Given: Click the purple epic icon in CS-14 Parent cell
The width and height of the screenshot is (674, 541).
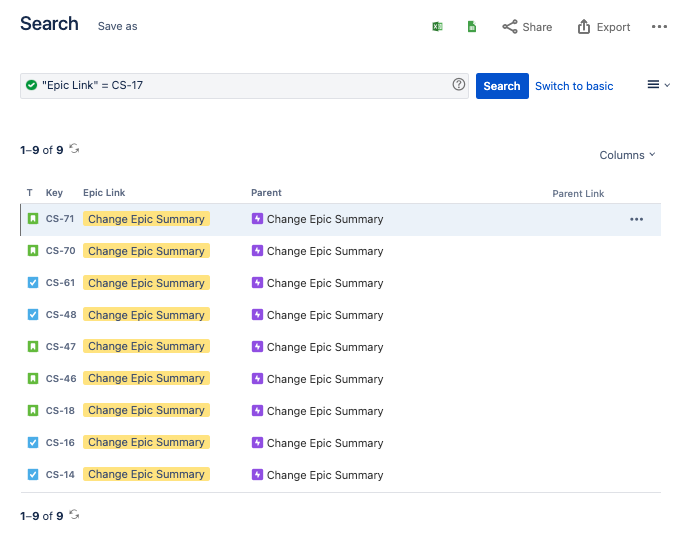Looking at the screenshot, I should point(257,474).
